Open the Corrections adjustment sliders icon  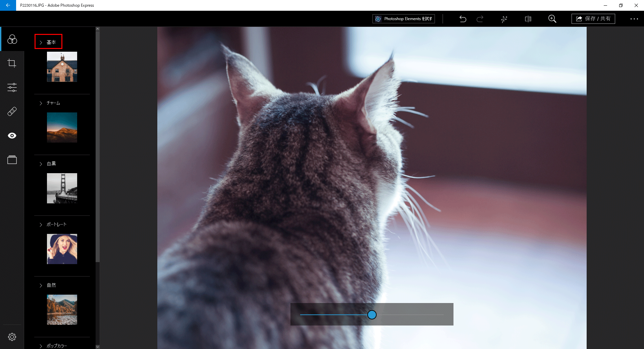[x=12, y=88]
